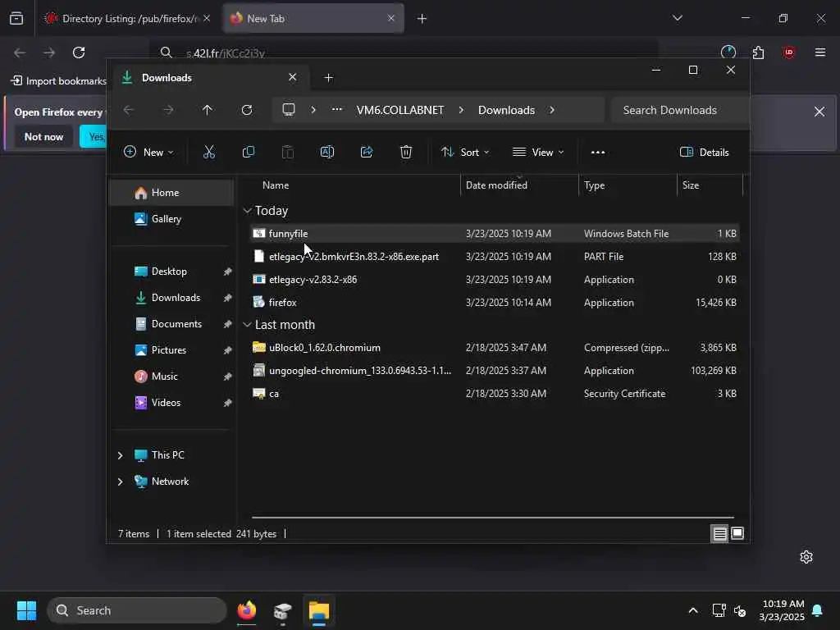Open the New item dropdown
The height and width of the screenshot is (630, 840).
coord(148,152)
